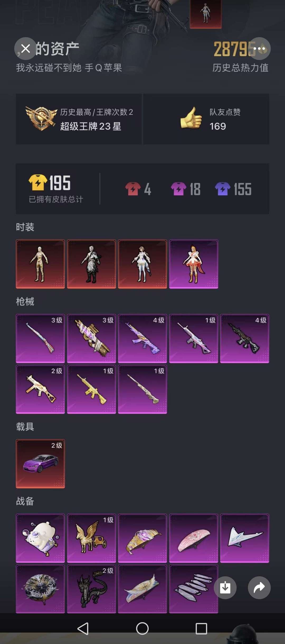Select the purple skin count shirt icon
This screenshot has height=644, width=285.
[178, 189]
